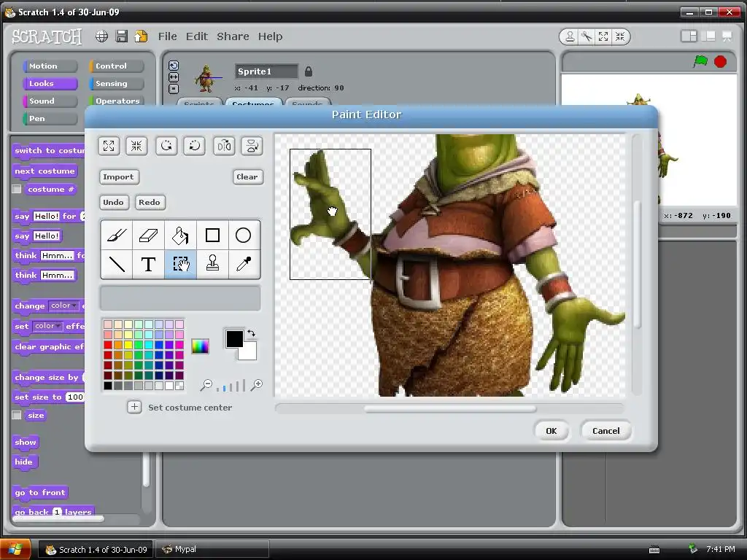Viewport: 747px width, 560px height.
Task: Zoom out the paint canvas
Action: click(206, 385)
